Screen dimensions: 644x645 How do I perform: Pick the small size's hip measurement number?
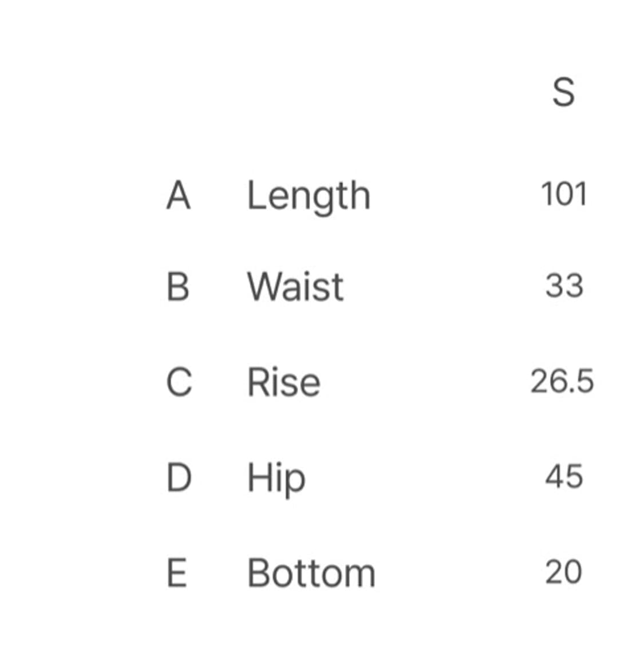(564, 477)
